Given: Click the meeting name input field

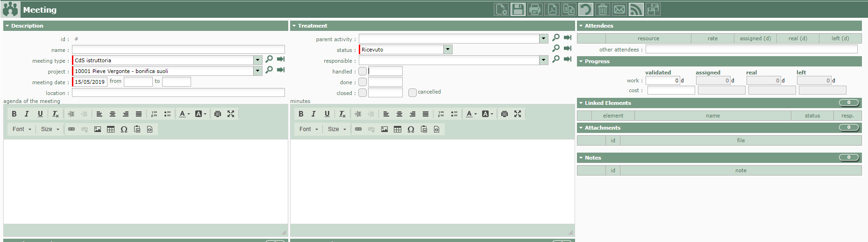Looking at the screenshot, I should tap(178, 50).
